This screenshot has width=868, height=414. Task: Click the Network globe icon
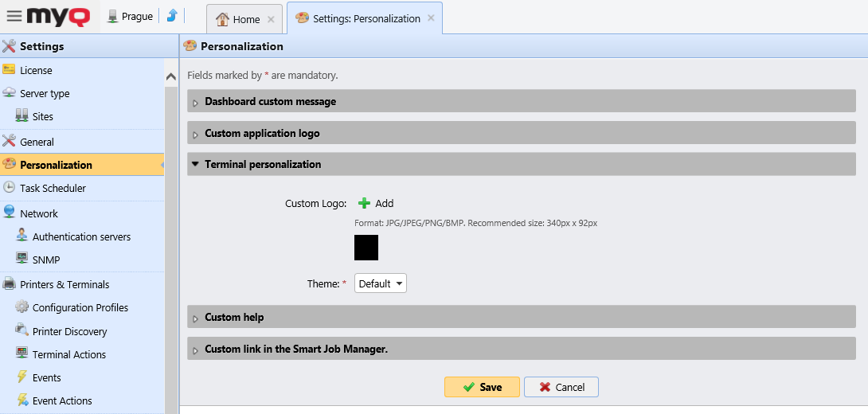click(x=9, y=212)
